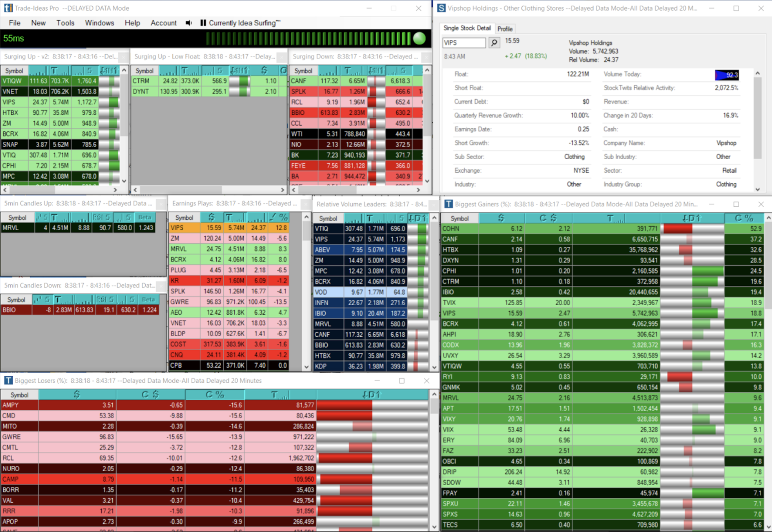Viewport: 772px width, 532px height.
Task: Pause Idea Surfing with the pause icon
Action: click(x=203, y=23)
